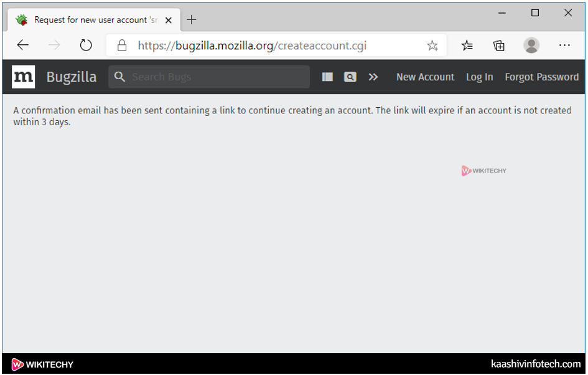This screenshot has width=588, height=375.
Task: Click the browser profile avatar icon
Action: point(531,45)
